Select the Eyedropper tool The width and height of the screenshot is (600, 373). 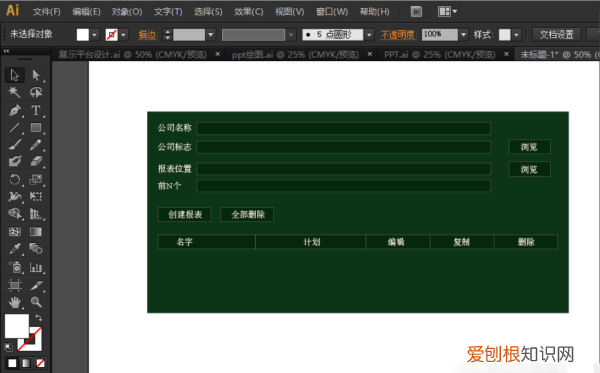point(15,249)
